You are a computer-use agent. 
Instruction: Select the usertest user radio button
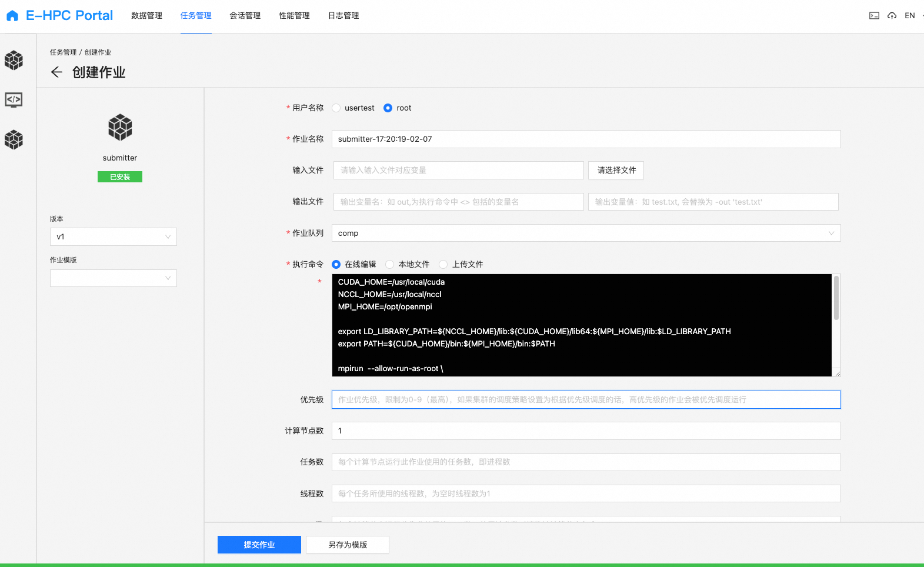point(336,108)
